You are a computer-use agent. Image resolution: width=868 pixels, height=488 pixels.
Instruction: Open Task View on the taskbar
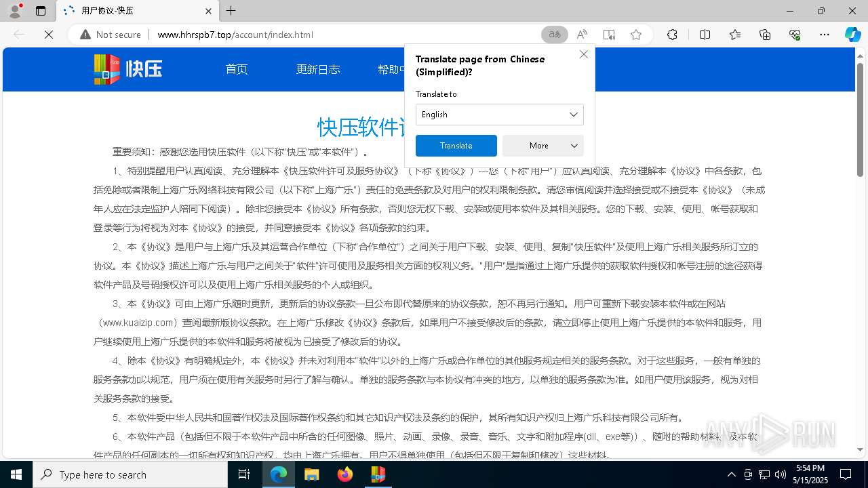(244, 474)
